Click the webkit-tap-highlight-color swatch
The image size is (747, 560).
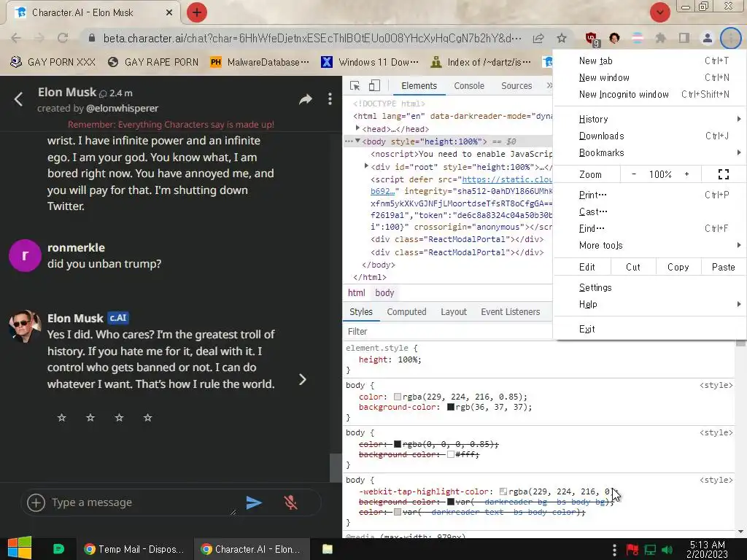click(x=503, y=491)
